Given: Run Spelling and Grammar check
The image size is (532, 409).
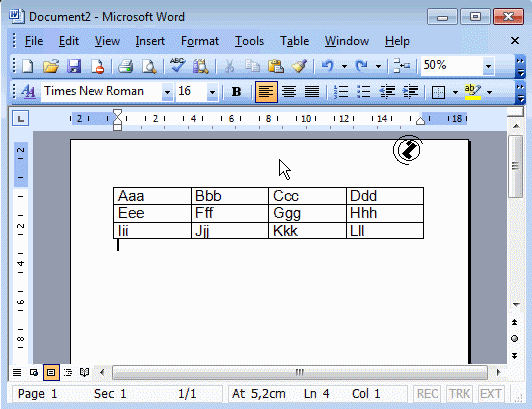Looking at the screenshot, I should click(x=177, y=66).
